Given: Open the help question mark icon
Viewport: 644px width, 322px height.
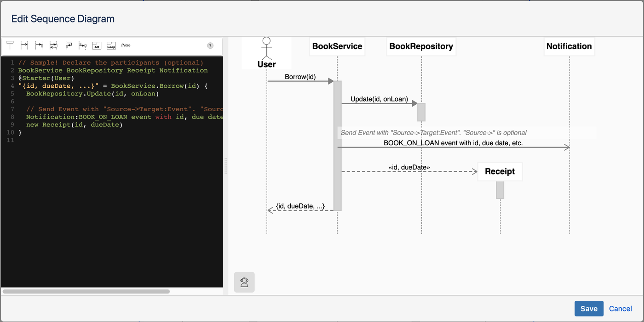Looking at the screenshot, I should tap(210, 45).
